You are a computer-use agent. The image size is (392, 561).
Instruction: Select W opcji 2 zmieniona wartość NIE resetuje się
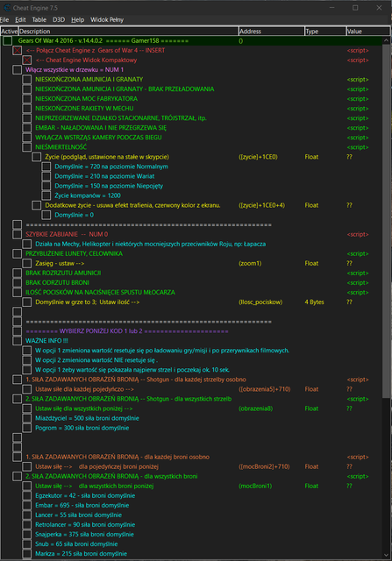coord(96,360)
